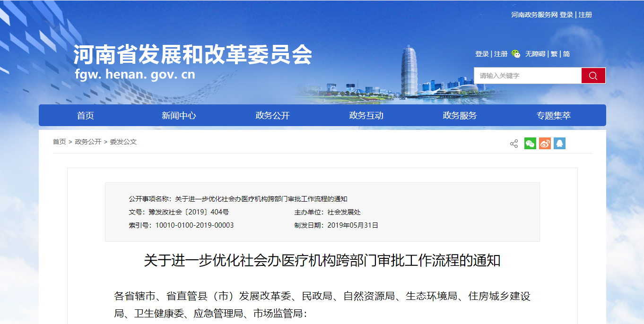The height and width of the screenshot is (324, 644).
Task: Click 委发公文 in the breadcrumb
Action: (x=123, y=142)
